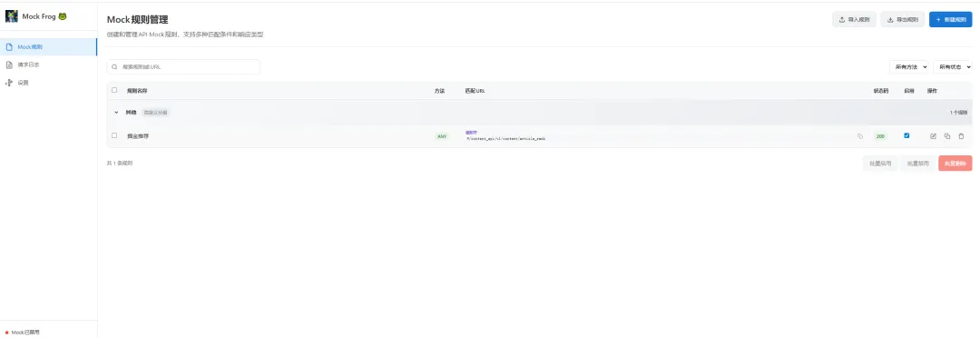Viewport: 980px width, 338px height.
Task: Click the Mock已禁用 status indicator
Action: pos(23,333)
